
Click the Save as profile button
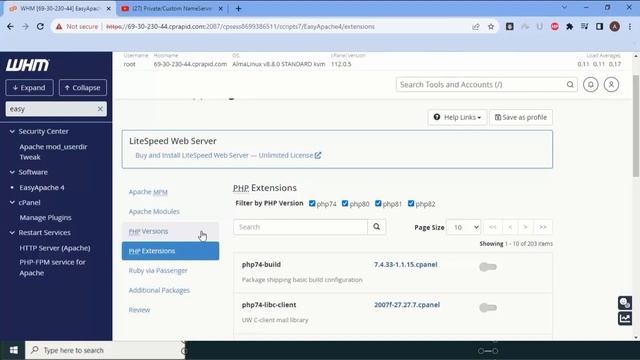click(521, 117)
